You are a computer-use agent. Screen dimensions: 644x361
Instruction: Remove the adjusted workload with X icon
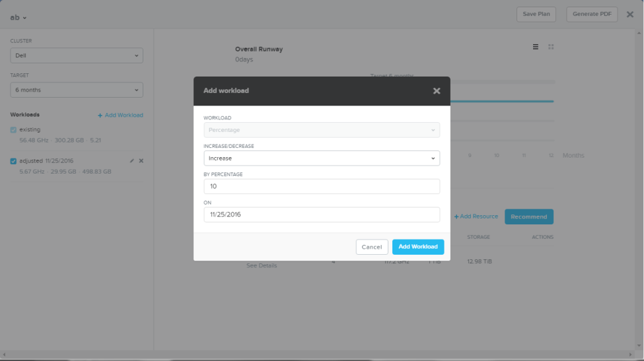pos(141,161)
